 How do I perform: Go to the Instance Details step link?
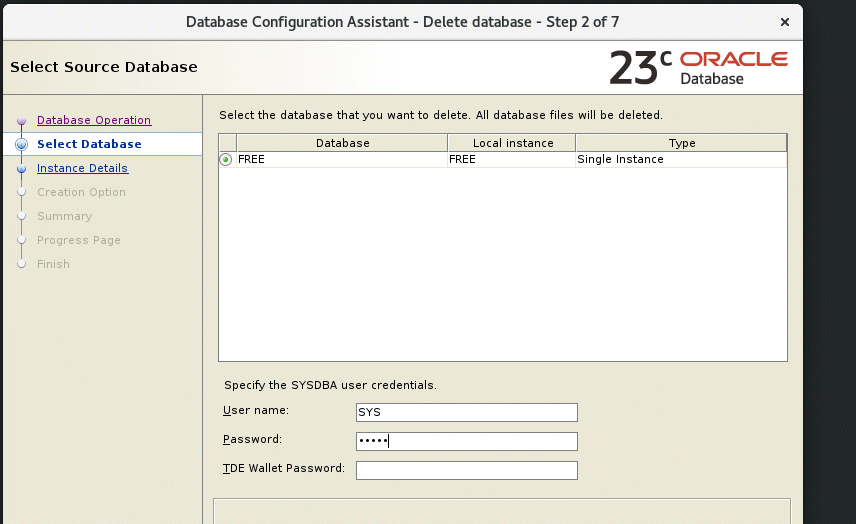82,168
